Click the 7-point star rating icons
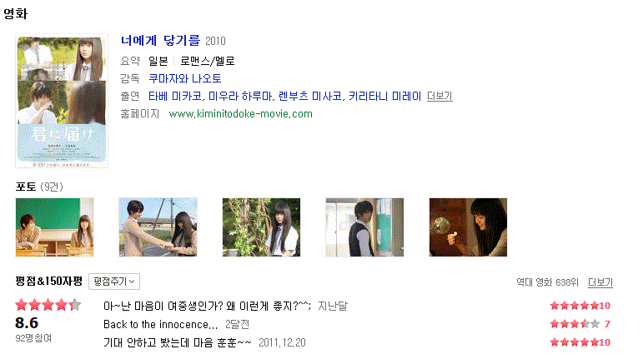 [x=575, y=324]
